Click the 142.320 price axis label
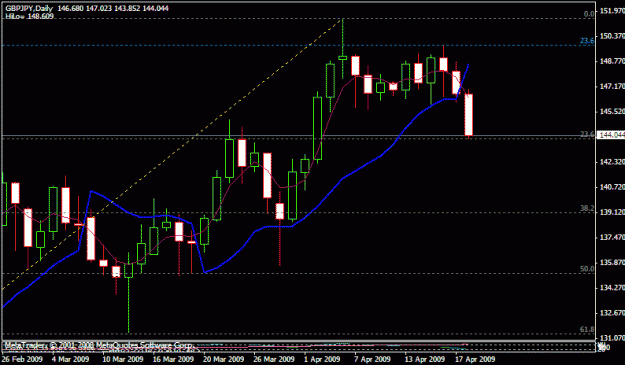This screenshot has width=625, height=365. pos(612,162)
